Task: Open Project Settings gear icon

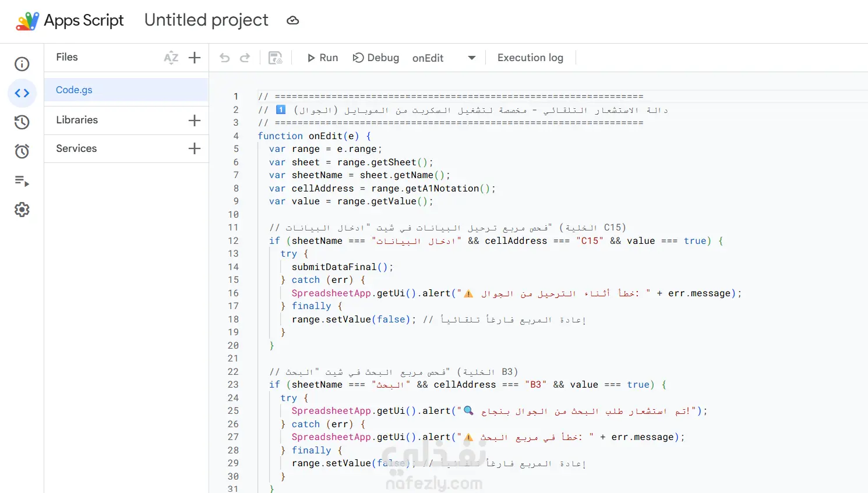Action: [x=22, y=210]
